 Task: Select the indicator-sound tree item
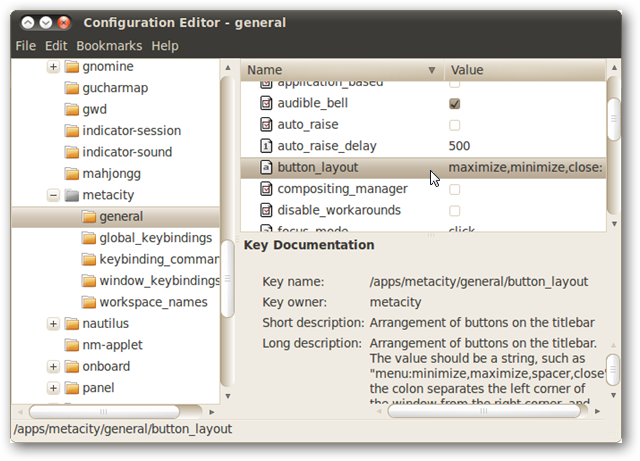coord(127,152)
